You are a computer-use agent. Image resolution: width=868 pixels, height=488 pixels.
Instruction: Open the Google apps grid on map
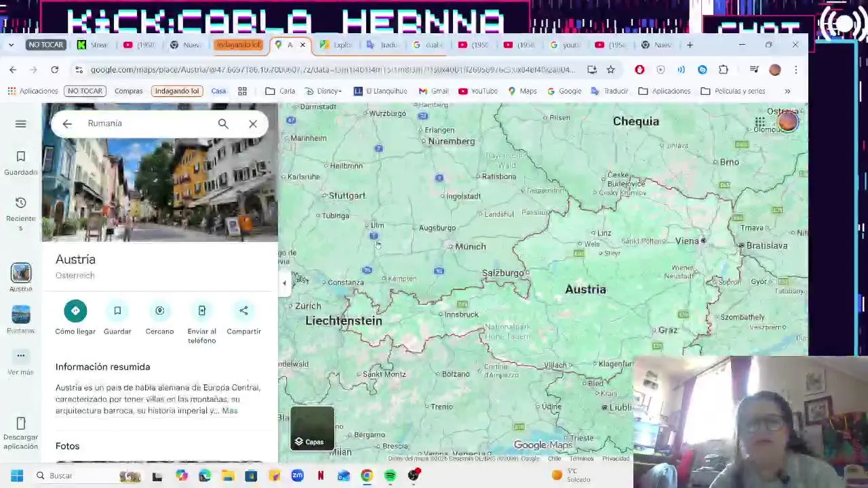[x=760, y=123]
